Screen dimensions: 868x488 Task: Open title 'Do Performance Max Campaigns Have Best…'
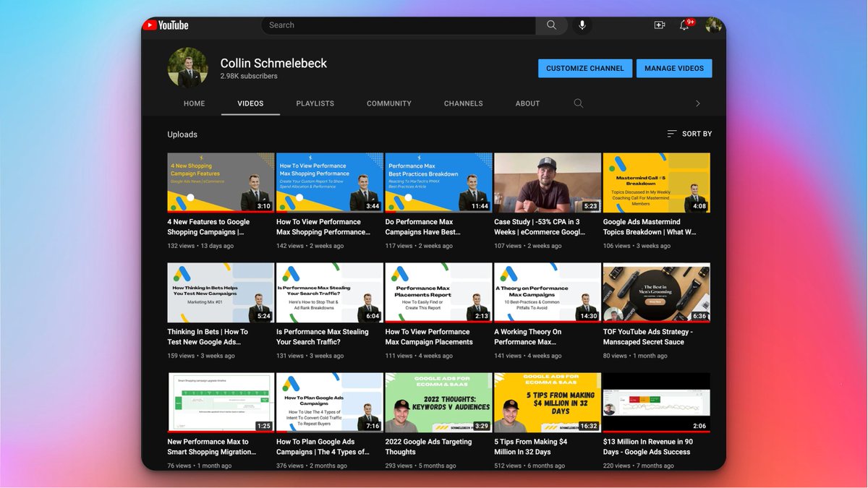click(x=422, y=227)
